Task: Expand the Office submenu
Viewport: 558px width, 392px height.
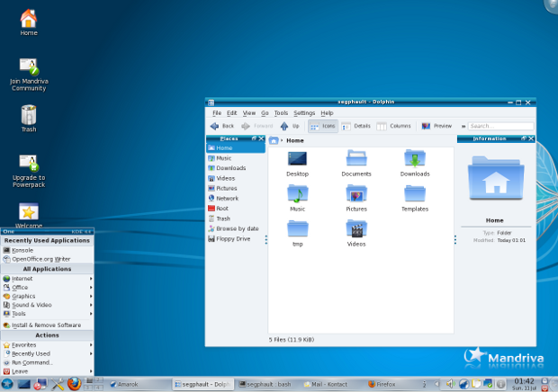Action: coord(48,287)
